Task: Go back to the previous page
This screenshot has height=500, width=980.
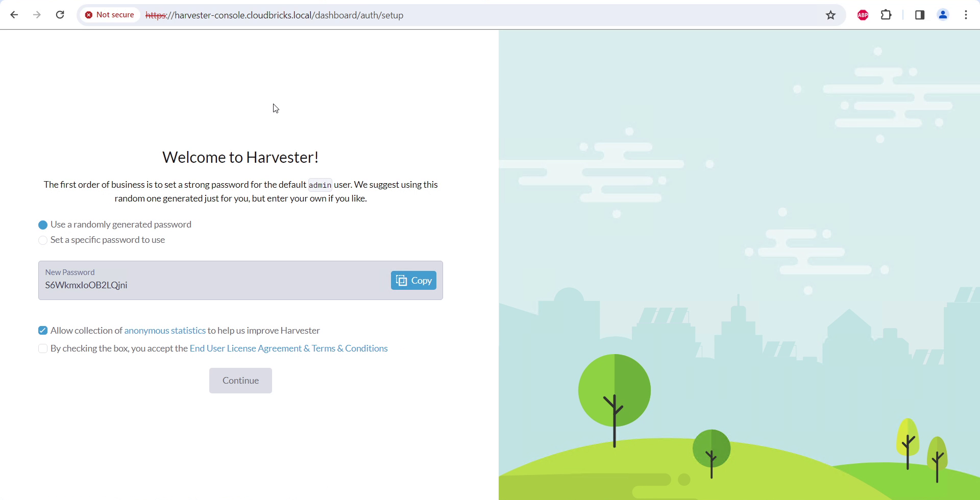Action: [14, 15]
